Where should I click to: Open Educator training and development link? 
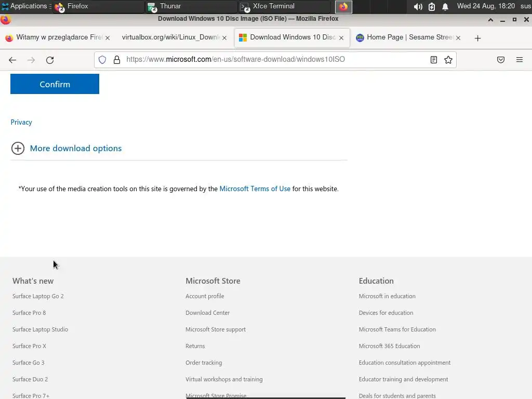403,379
